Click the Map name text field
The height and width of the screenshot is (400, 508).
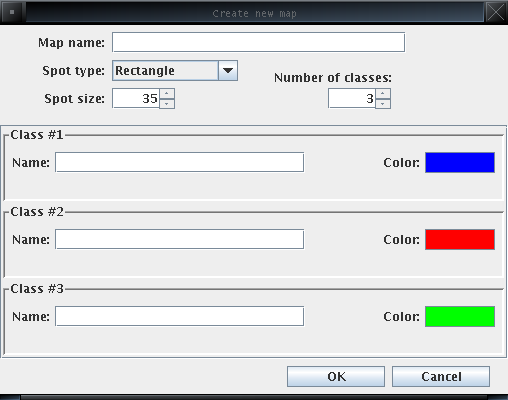(x=258, y=42)
